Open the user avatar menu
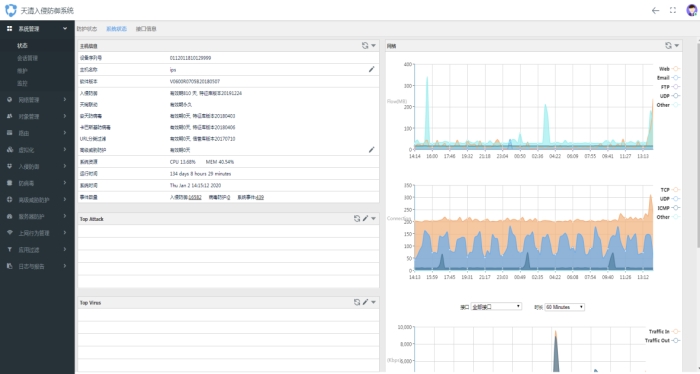 [x=692, y=10]
